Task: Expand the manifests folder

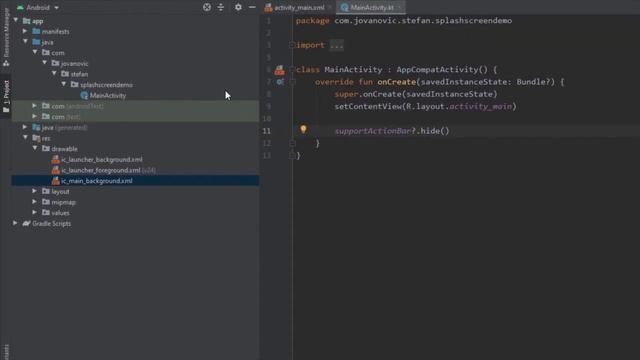Action: pyautogui.click(x=25, y=31)
